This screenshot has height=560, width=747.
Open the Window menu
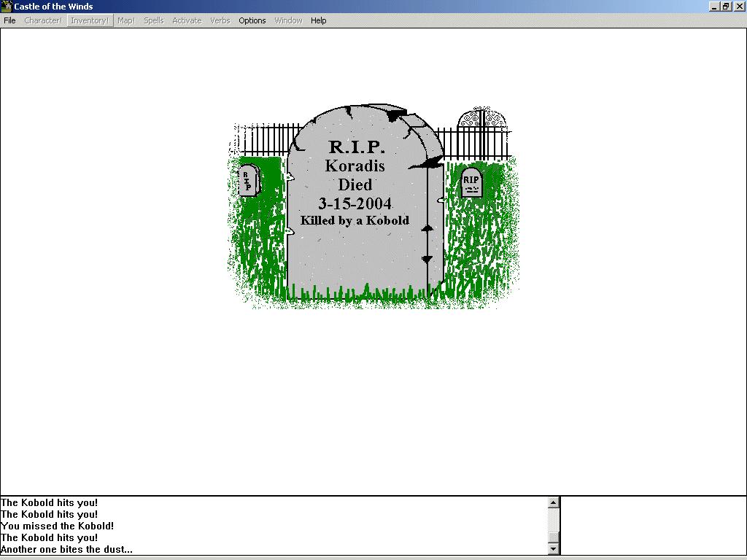[288, 20]
